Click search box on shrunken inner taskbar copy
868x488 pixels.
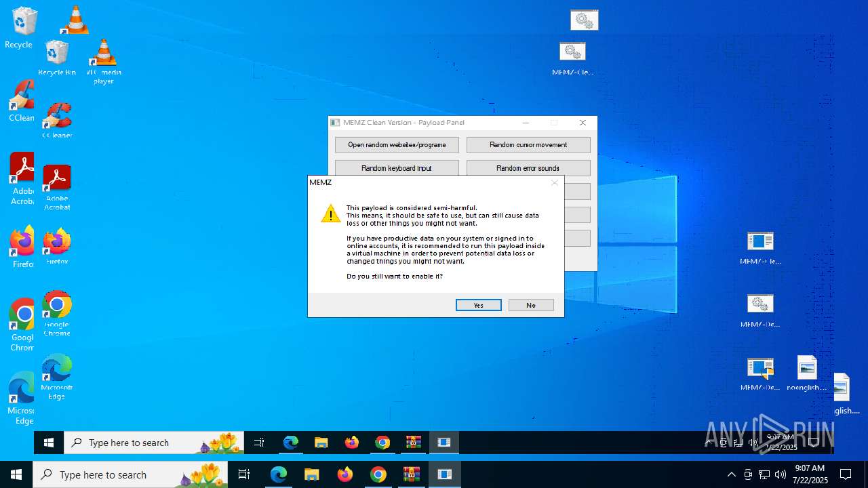(154, 443)
